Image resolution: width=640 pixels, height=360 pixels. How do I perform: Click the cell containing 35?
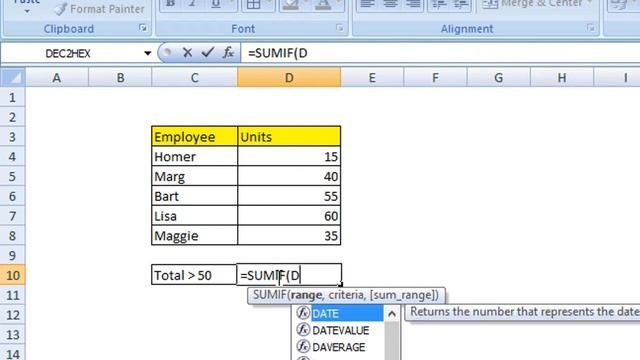[x=289, y=236]
